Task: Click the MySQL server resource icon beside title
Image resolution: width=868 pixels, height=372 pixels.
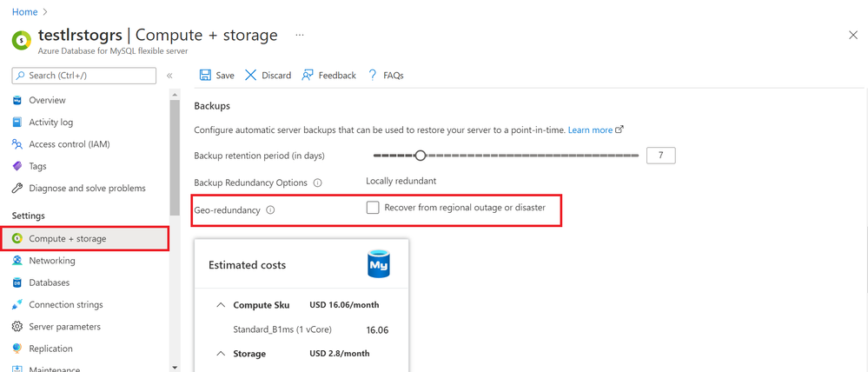Action: tap(22, 40)
